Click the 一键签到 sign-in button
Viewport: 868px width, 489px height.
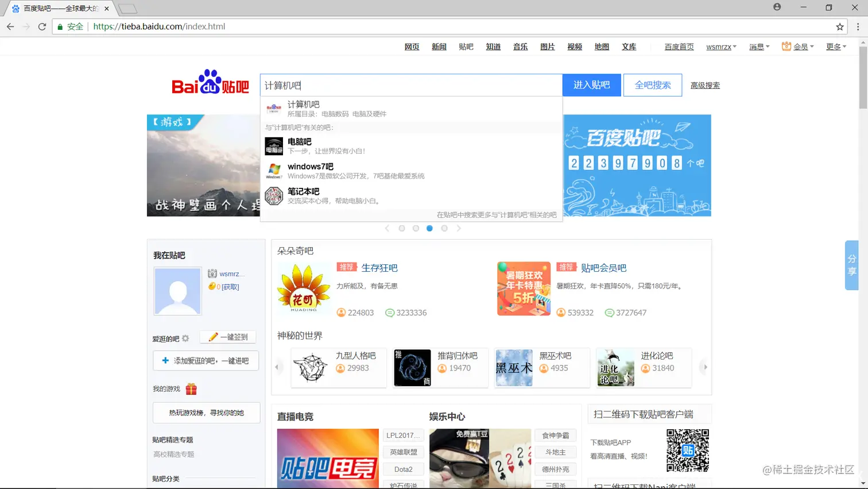tap(228, 336)
